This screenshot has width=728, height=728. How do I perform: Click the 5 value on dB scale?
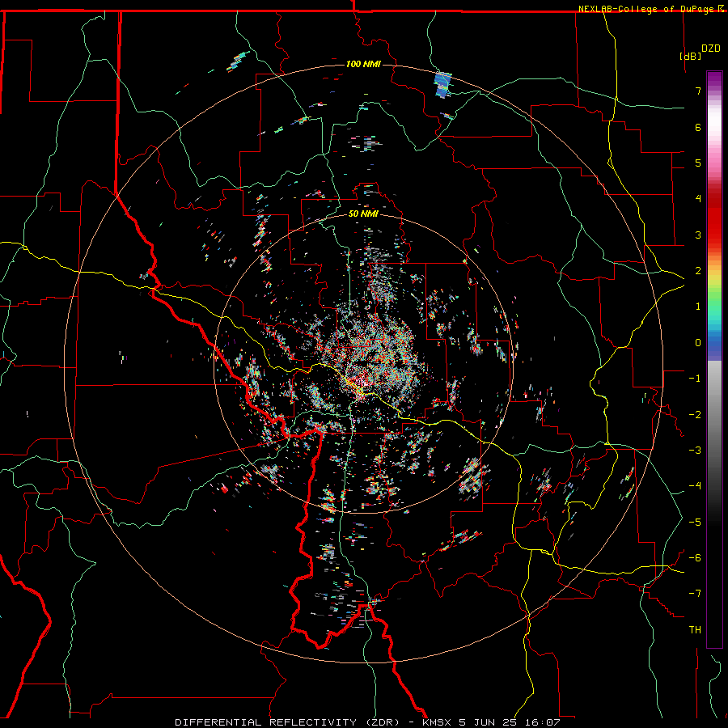(x=698, y=163)
